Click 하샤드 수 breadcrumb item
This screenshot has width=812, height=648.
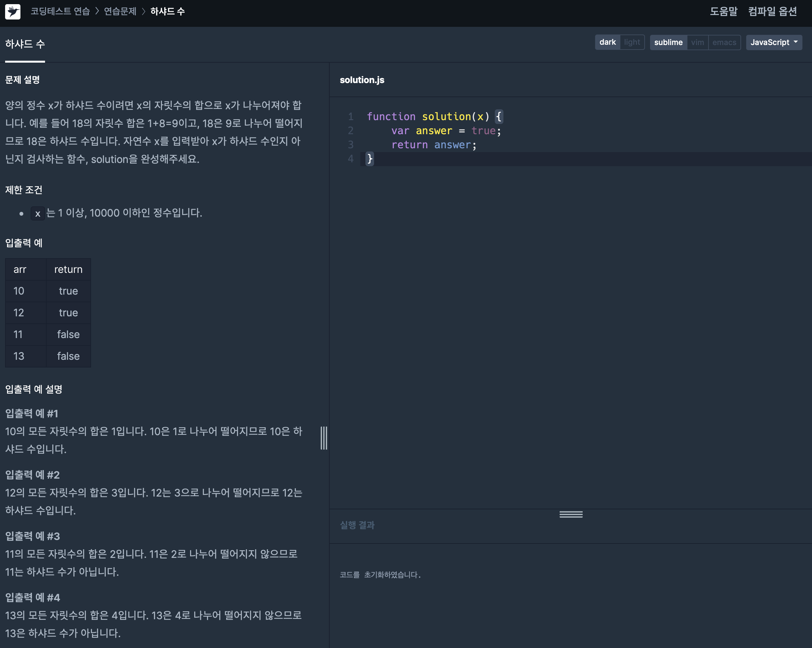(x=168, y=11)
